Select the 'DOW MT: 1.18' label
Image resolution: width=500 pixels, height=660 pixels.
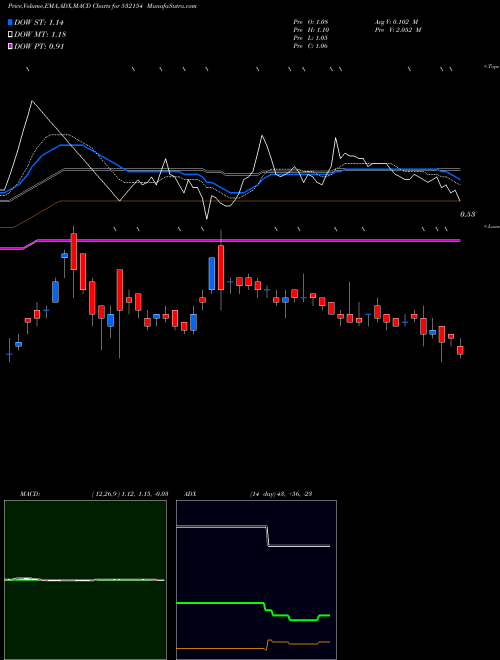point(40,35)
